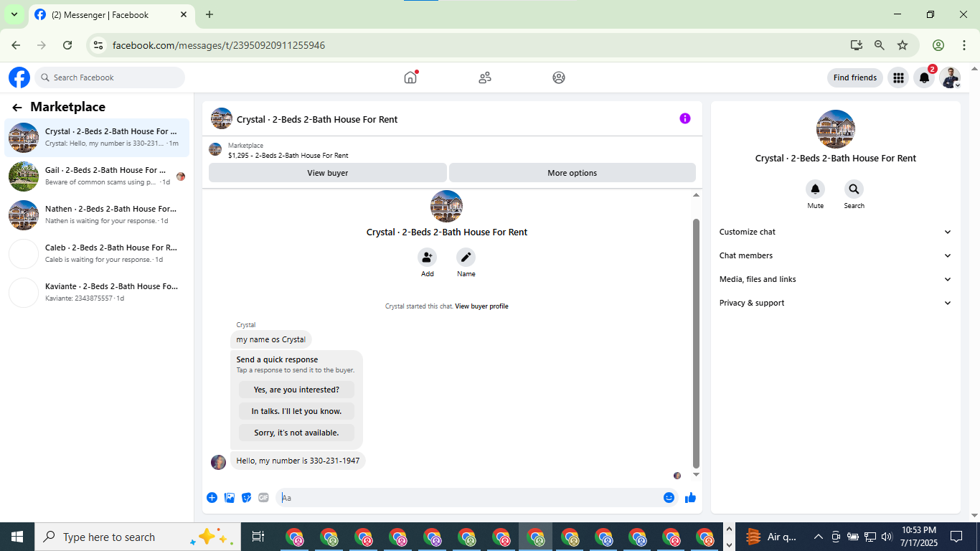Focus the Search Facebook field
Viewport: 980px width, 551px height.
point(110,77)
